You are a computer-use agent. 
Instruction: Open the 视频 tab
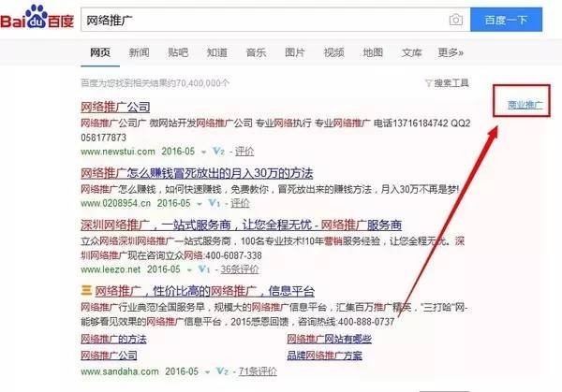point(334,52)
